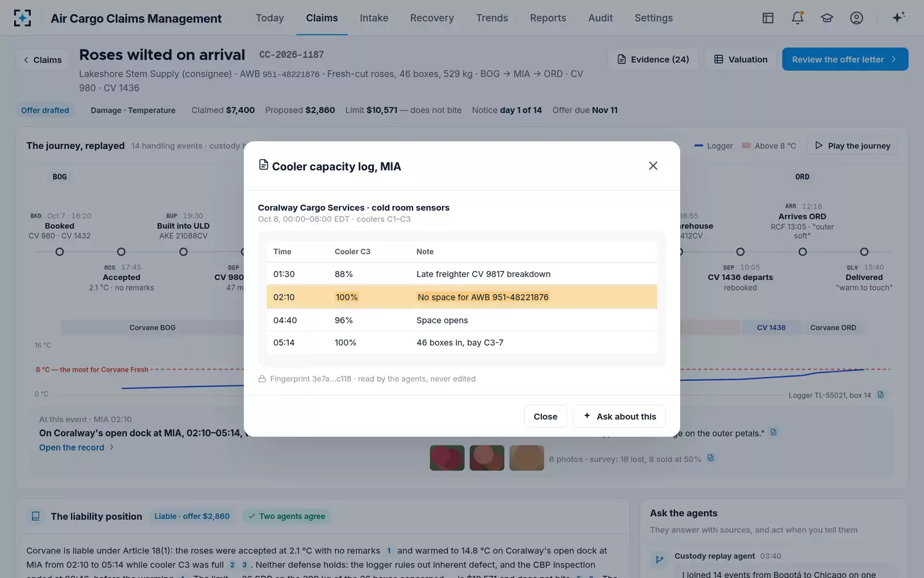This screenshot has width=924, height=578.
Task: Select the Accepted event marker
Action: point(121,252)
